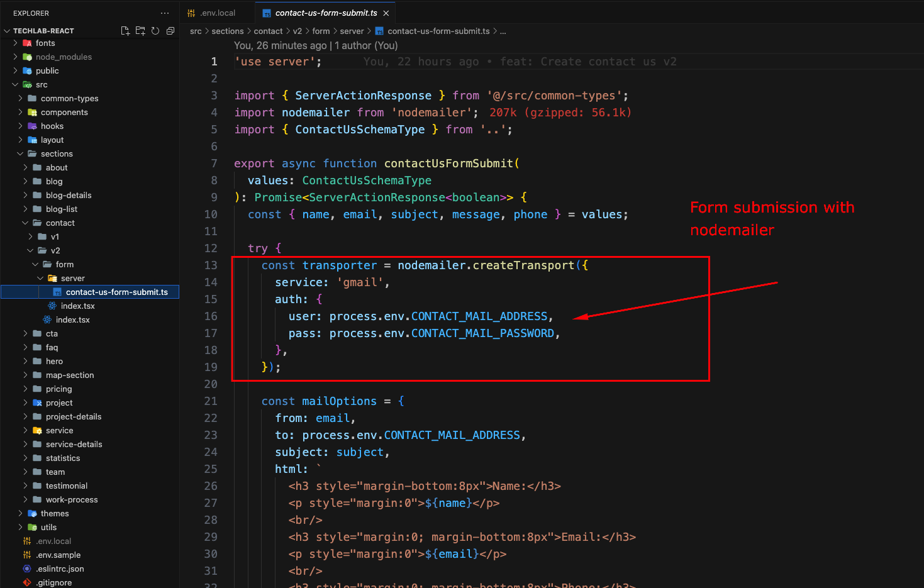The width and height of the screenshot is (924, 588).
Task: Expand the v1 folder under contact
Action: [x=31, y=236]
